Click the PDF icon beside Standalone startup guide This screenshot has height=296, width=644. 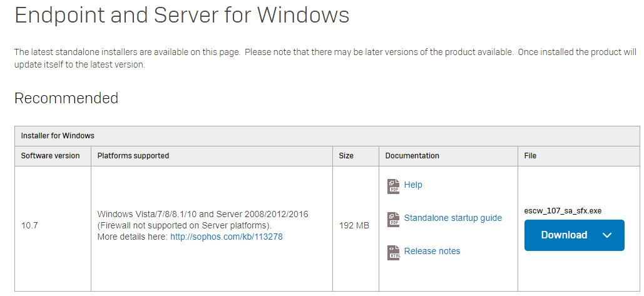click(394, 220)
